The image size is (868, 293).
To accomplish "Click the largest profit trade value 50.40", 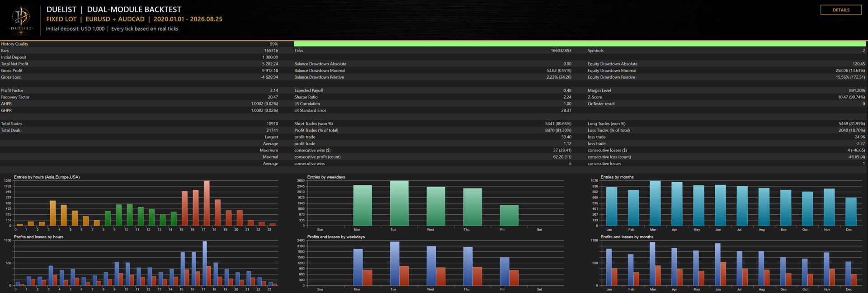I will tap(566, 137).
